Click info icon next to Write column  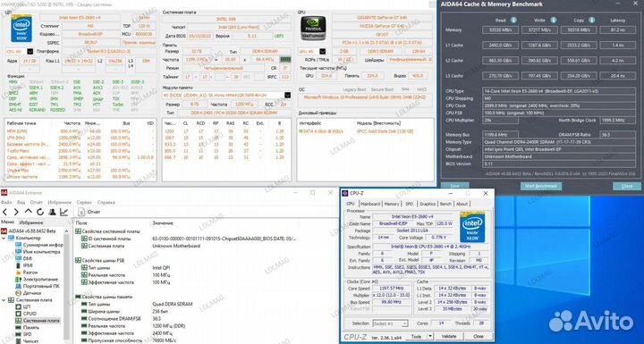pyautogui.click(x=554, y=20)
